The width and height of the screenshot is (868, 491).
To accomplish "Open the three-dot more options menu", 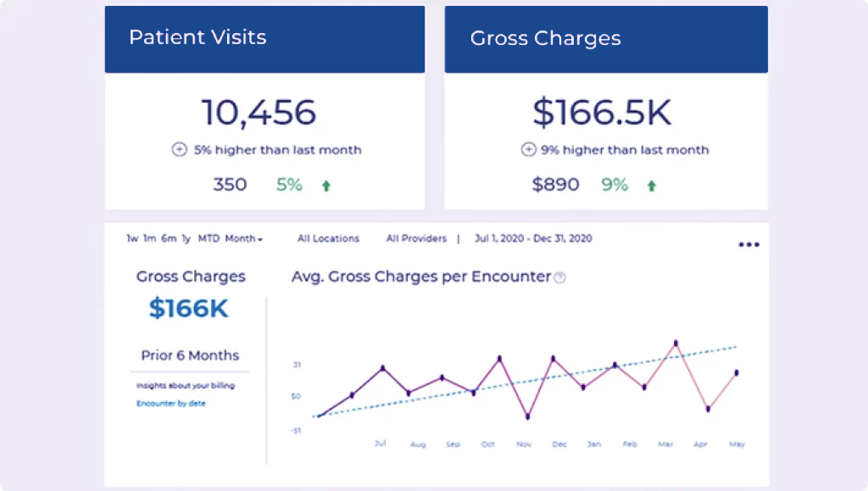I will coord(748,245).
